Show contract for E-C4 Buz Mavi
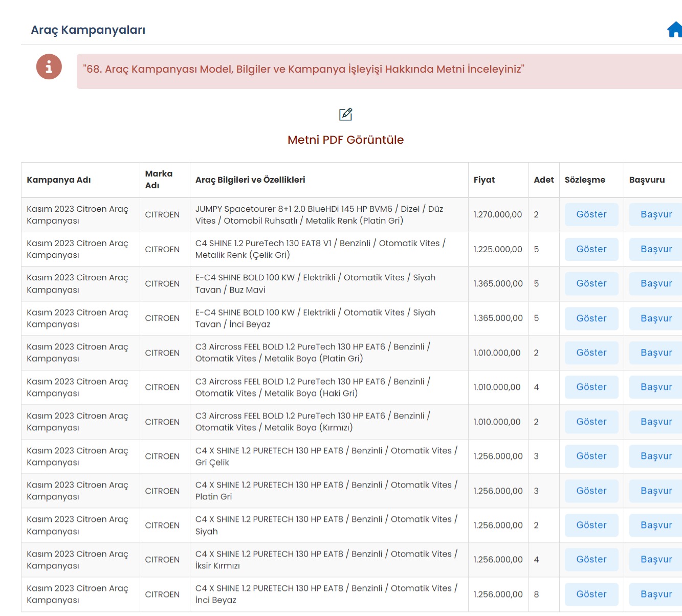 (x=591, y=283)
